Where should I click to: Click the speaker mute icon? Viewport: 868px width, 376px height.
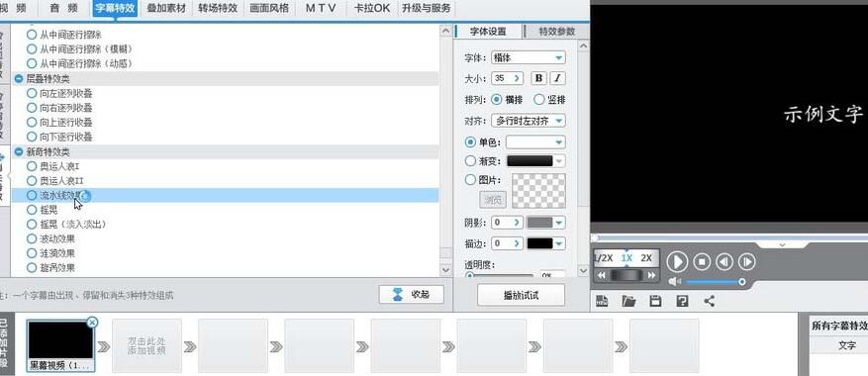point(675,282)
